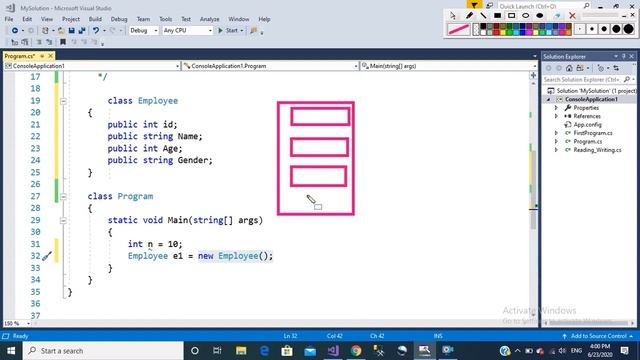
Task: Open Microsoft Edge from the taskbar
Action: click(x=264, y=350)
